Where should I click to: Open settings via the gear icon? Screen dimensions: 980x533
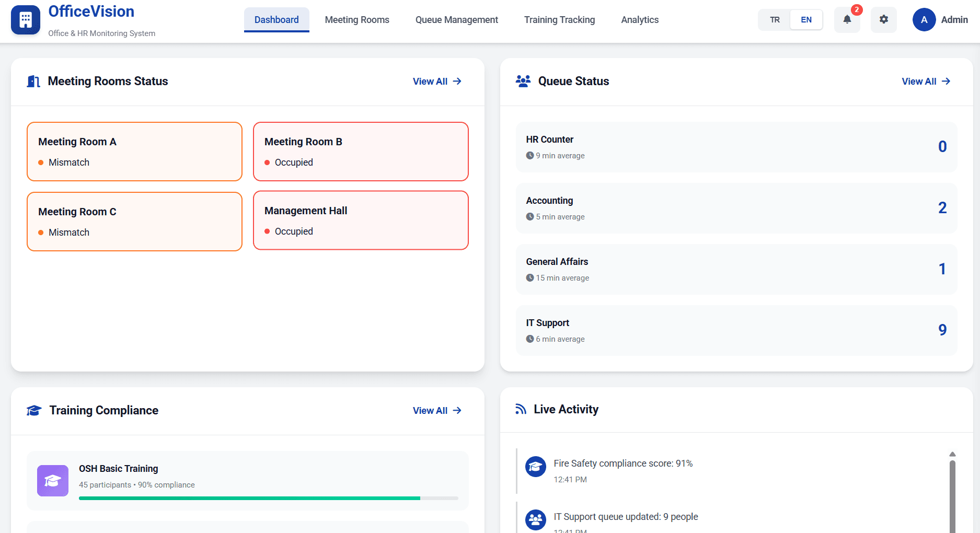(x=883, y=20)
